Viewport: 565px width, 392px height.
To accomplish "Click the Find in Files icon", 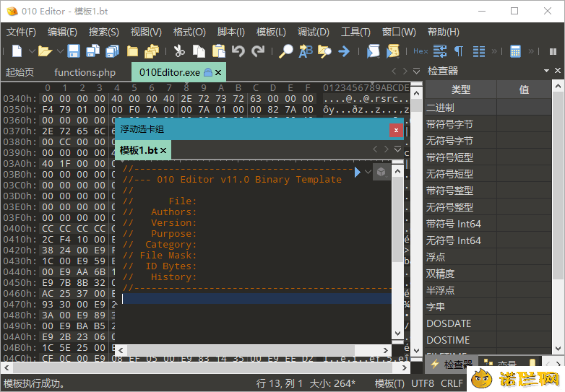I will tap(324, 51).
